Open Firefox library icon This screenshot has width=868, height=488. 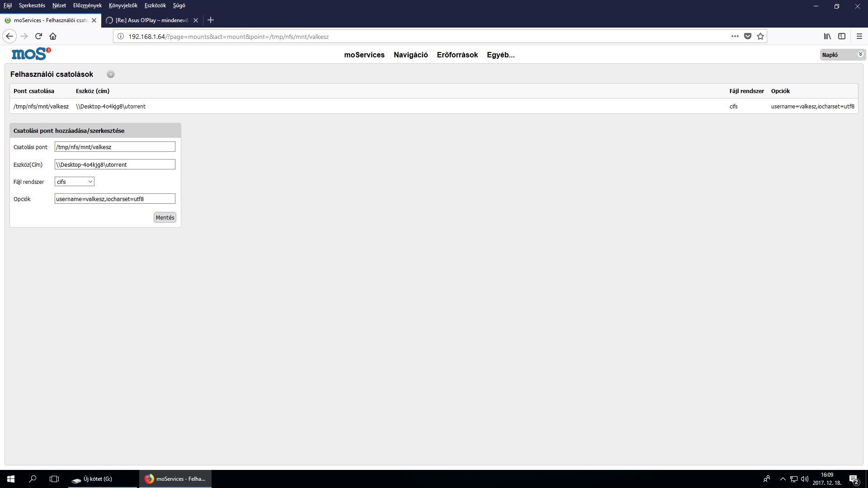click(x=827, y=36)
